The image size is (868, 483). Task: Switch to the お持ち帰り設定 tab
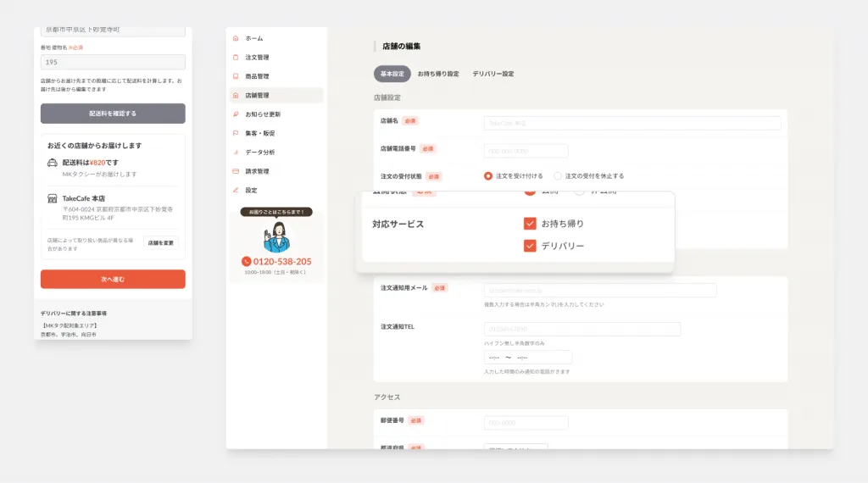tap(438, 74)
